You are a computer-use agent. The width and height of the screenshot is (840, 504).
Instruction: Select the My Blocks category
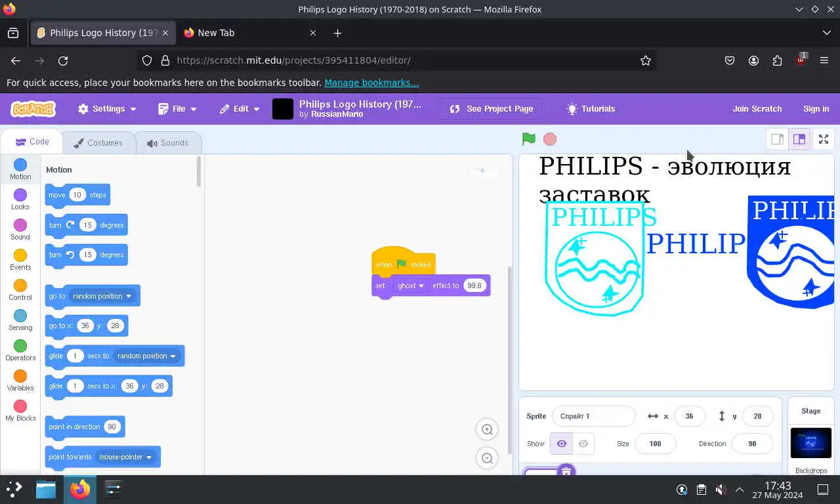pos(20,411)
